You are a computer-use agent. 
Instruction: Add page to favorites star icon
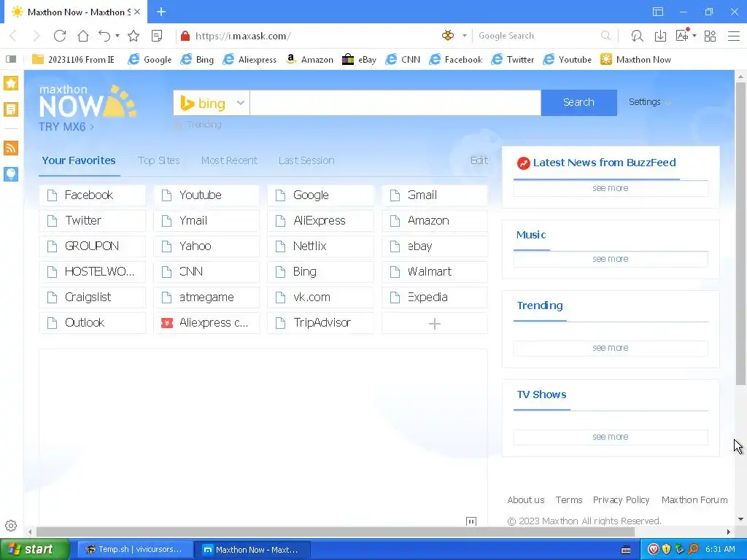[133, 36]
